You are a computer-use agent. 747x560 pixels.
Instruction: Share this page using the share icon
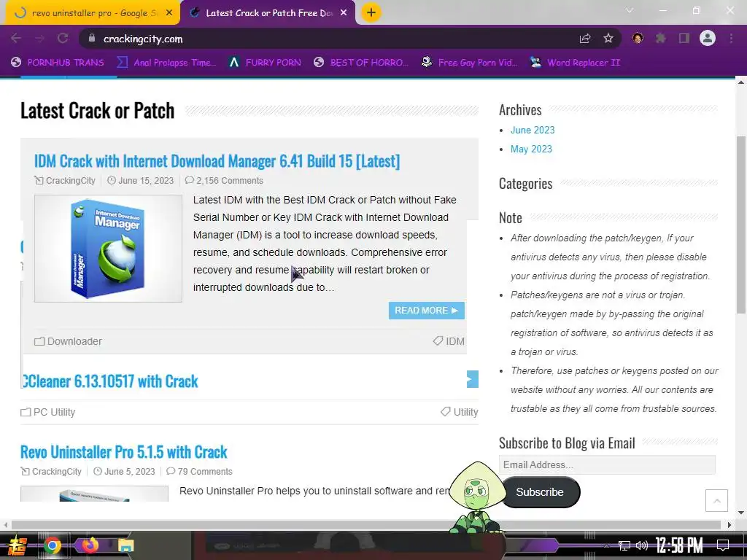point(585,39)
